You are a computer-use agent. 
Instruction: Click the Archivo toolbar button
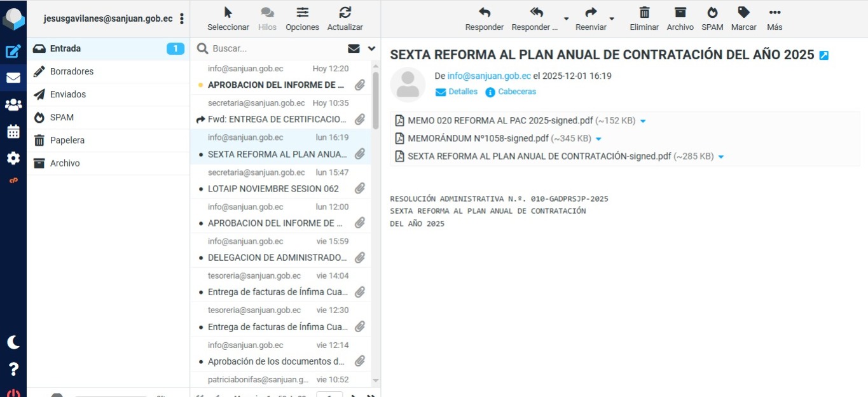point(680,18)
